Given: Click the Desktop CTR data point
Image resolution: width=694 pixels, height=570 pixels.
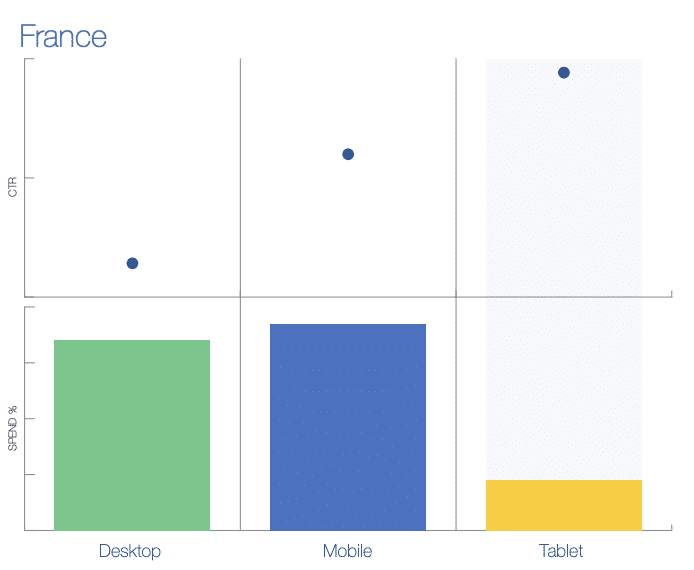Looking at the screenshot, I should [132, 263].
